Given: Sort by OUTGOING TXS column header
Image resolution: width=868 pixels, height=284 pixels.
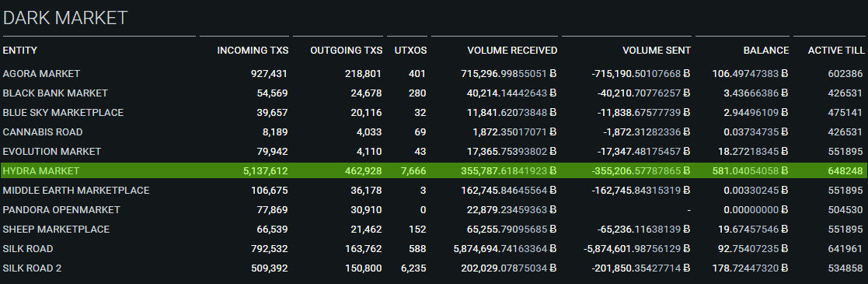Looking at the screenshot, I should tap(346, 51).
